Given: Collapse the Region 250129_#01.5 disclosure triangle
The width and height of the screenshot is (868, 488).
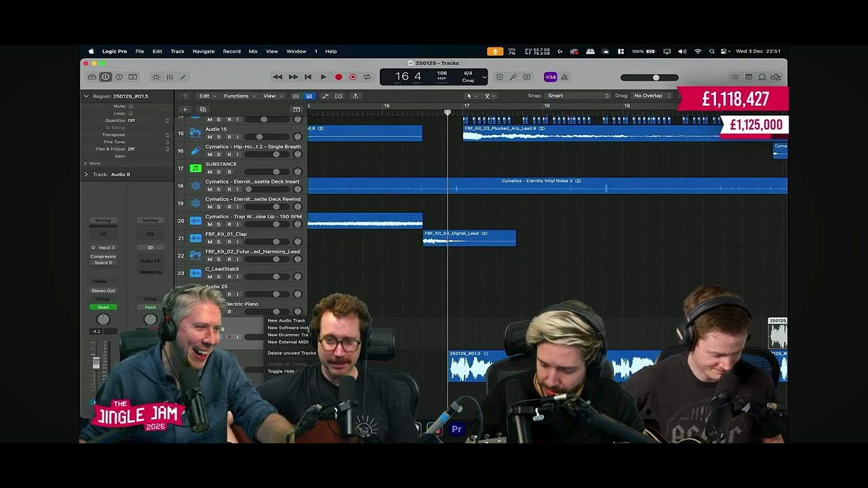Looking at the screenshot, I should (x=86, y=96).
